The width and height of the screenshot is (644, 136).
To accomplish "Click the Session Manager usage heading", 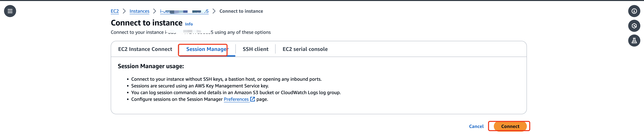I will tap(151, 66).
